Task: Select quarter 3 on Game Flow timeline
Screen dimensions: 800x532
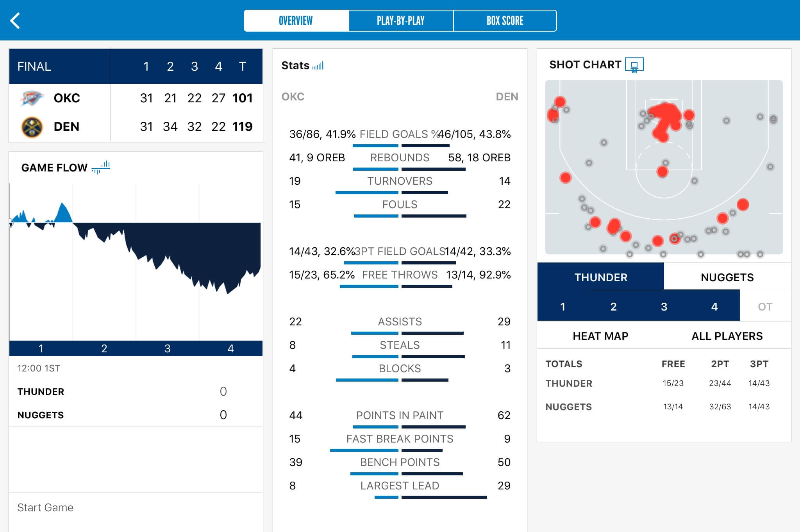Action: point(168,348)
